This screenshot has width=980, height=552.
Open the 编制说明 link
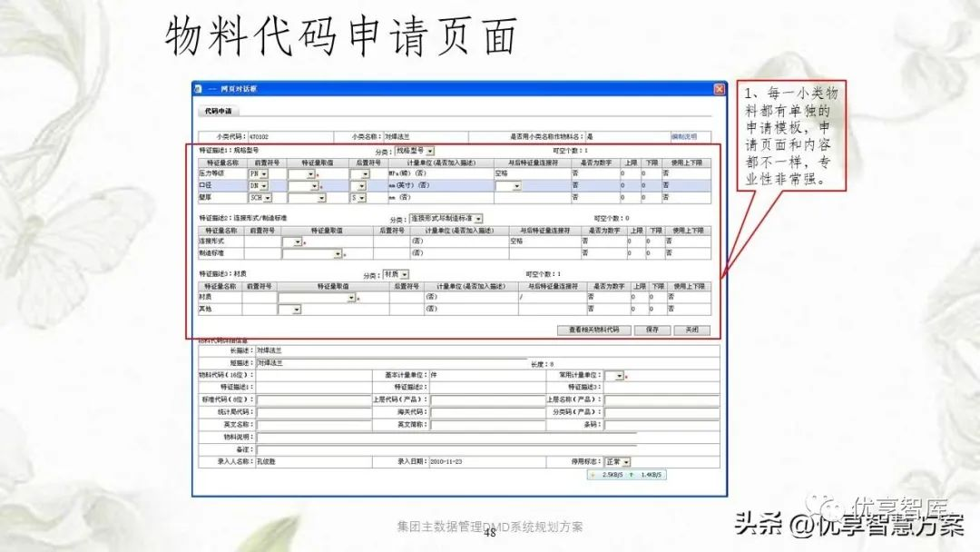point(683,136)
